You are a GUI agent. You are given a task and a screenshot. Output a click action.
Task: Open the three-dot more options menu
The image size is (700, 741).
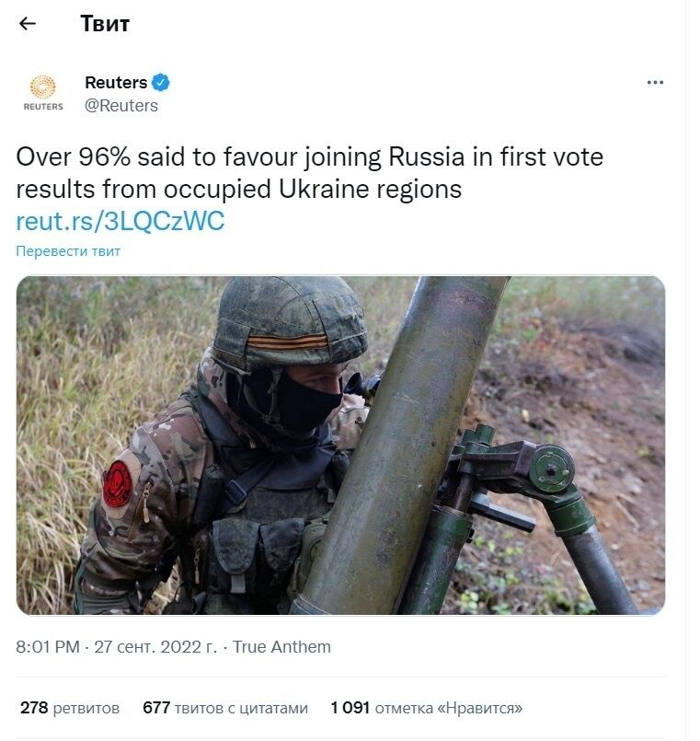[x=655, y=83]
